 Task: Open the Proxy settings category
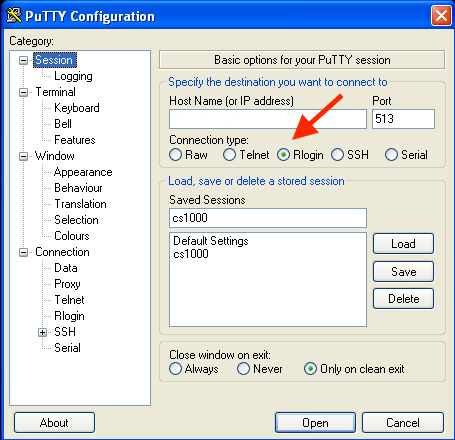67,284
